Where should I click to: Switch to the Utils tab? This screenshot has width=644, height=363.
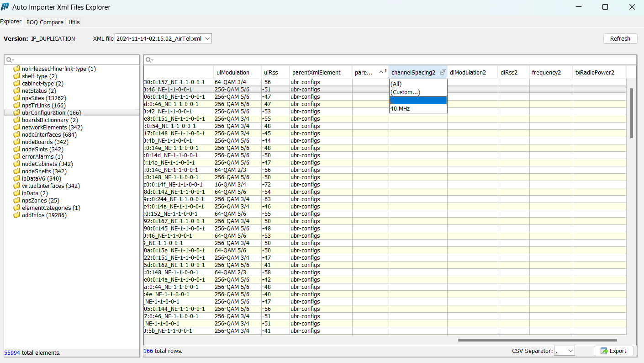[74, 21]
